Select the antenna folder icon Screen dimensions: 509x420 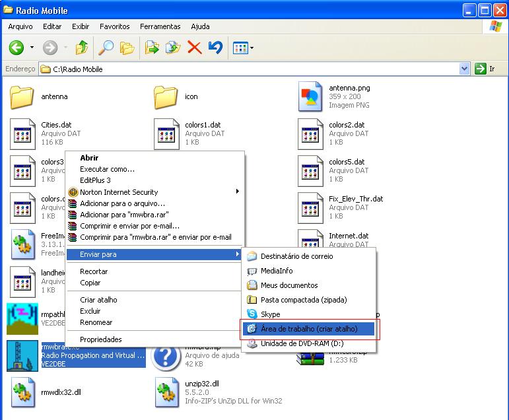pos(22,97)
